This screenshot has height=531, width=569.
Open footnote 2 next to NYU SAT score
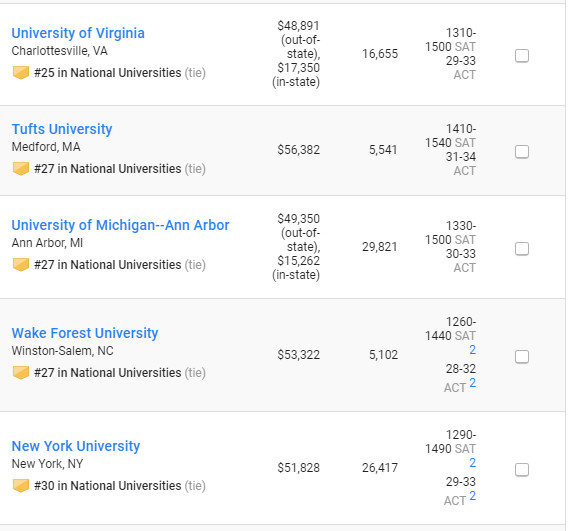click(x=472, y=462)
